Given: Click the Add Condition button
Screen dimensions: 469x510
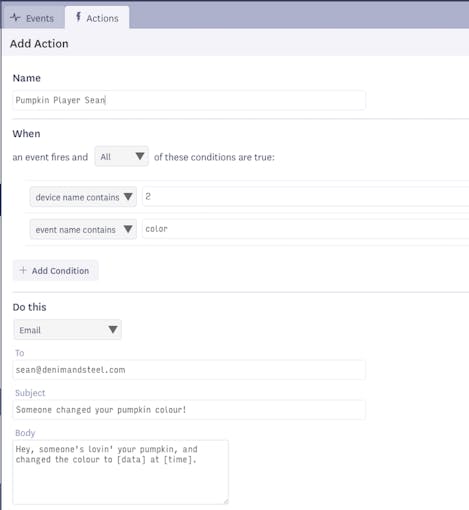Looking at the screenshot, I should (x=55, y=270).
